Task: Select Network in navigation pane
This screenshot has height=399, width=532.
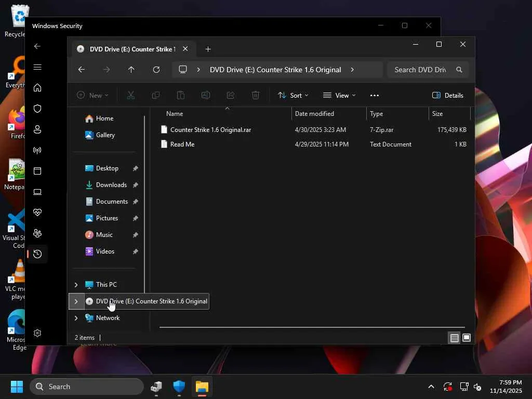Action: coord(108,318)
